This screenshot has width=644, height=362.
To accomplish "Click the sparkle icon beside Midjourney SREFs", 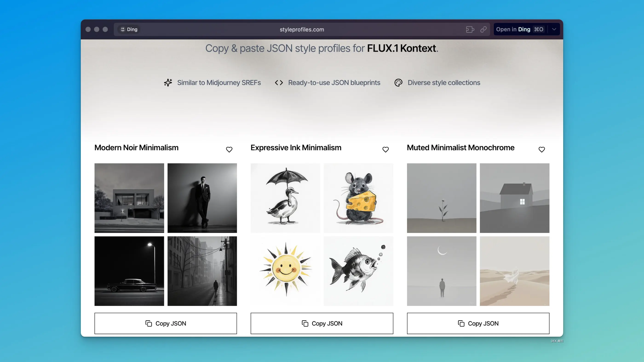I will pyautogui.click(x=168, y=83).
